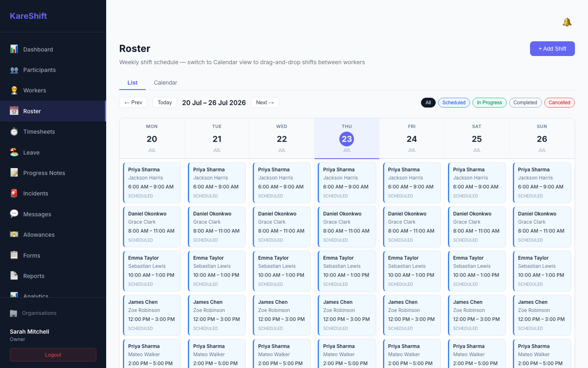The height and width of the screenshot is (368, 588).
Task: Select Friday 24 Jul column header
Action: coord(412,138)
